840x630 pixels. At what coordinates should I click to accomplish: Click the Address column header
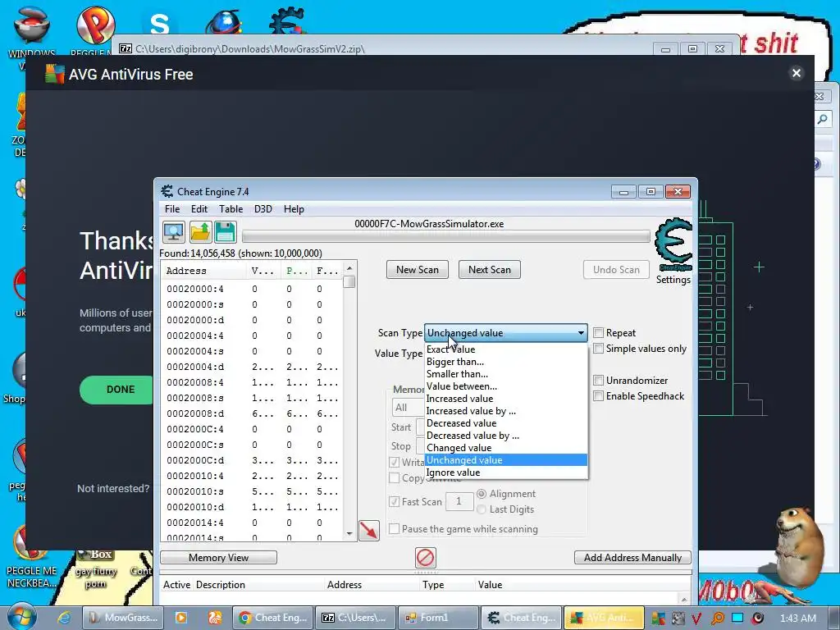(204, 271)
